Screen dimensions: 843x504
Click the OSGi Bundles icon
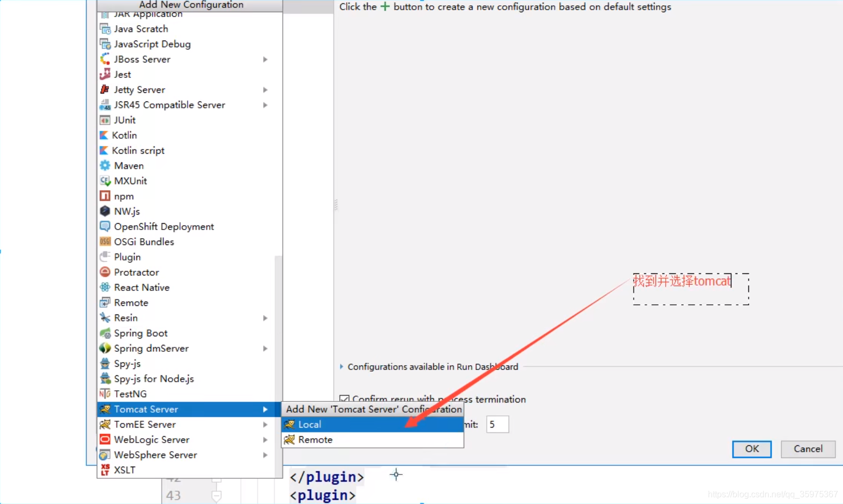tap(105, 242)
